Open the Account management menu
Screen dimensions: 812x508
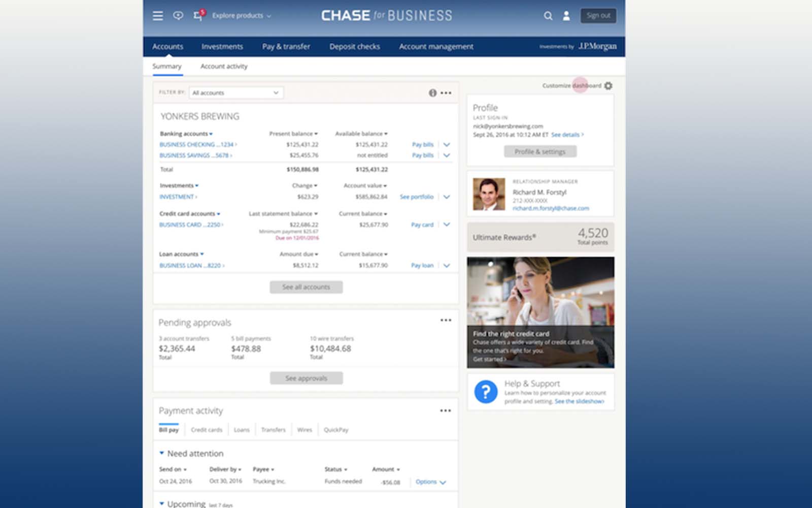click(x=436, y=47)
